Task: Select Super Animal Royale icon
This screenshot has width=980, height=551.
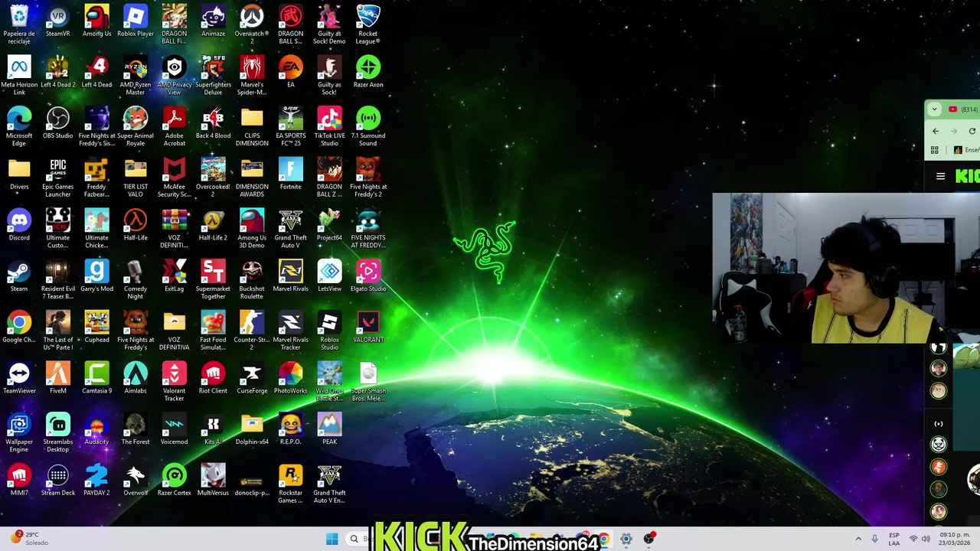Action: pyautogui.click(x=136, y=126)
